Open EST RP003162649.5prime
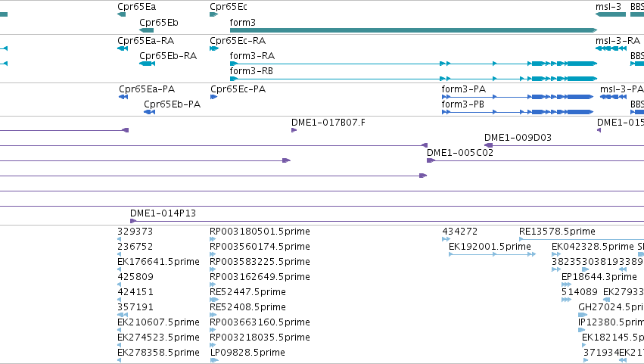The width and height of the screenshot is (644, 364). 260,277
